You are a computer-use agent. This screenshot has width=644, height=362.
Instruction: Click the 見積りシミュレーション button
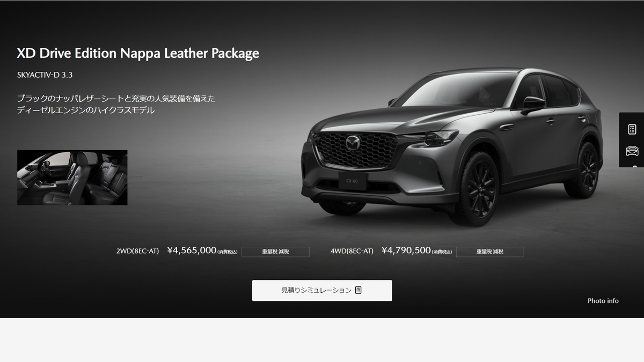[322, 290]
